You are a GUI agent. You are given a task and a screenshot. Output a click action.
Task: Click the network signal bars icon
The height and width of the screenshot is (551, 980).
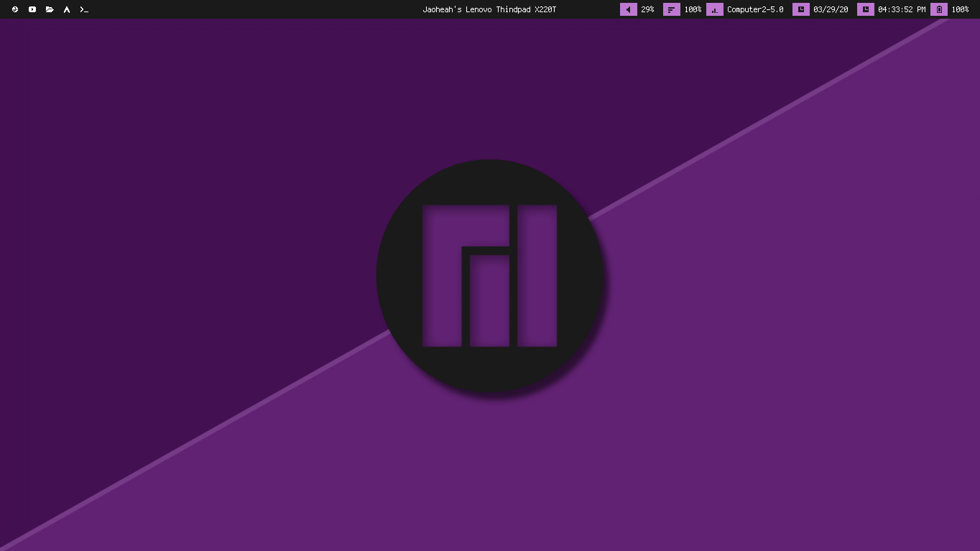(714, 9)
